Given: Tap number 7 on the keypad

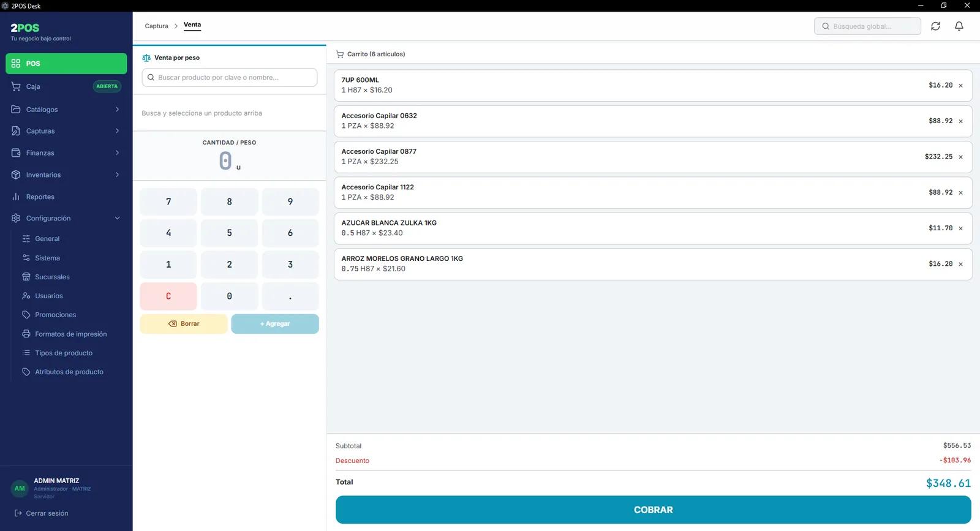Looking at the screenshot, I should pos(168,201).
